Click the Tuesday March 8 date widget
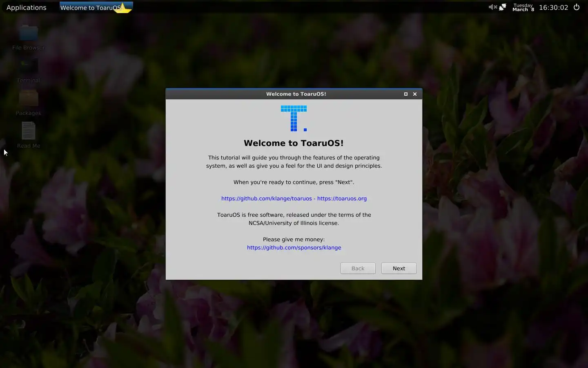The image size is (588, 368). (x=523, y=7)
